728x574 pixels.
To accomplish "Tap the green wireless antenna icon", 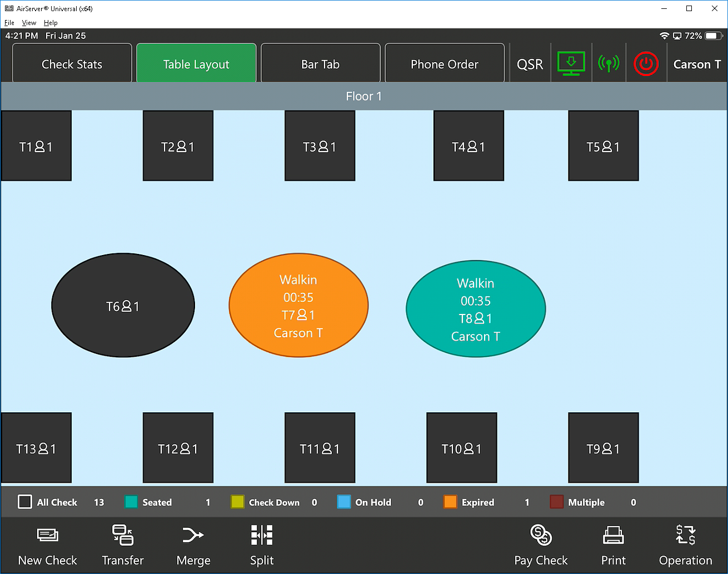I will tap(609, 64).
